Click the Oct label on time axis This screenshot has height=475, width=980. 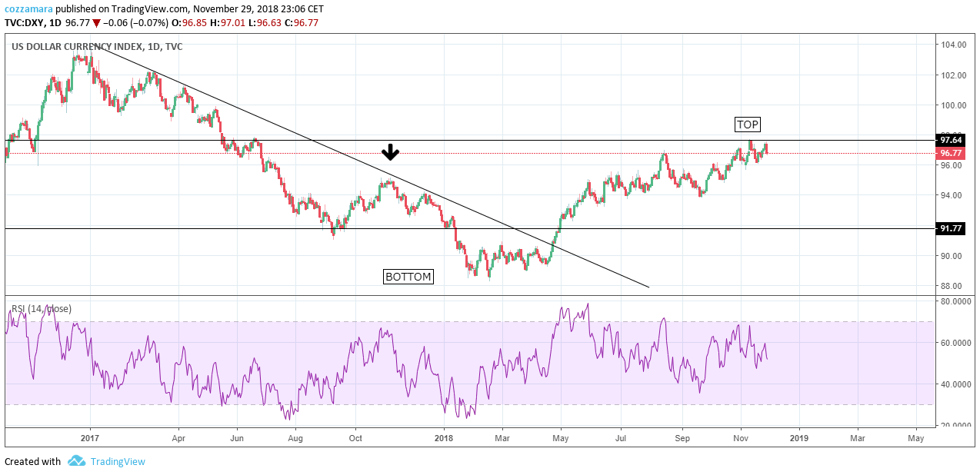pos(355,438)
